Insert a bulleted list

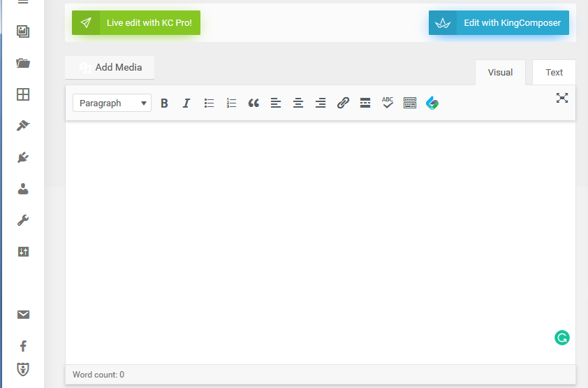[x=209, y=103]
